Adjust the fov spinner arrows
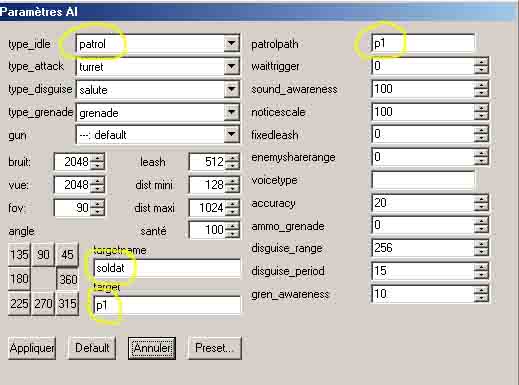The image size is (519, 385). pyautogui.click(x=98, y=208)
